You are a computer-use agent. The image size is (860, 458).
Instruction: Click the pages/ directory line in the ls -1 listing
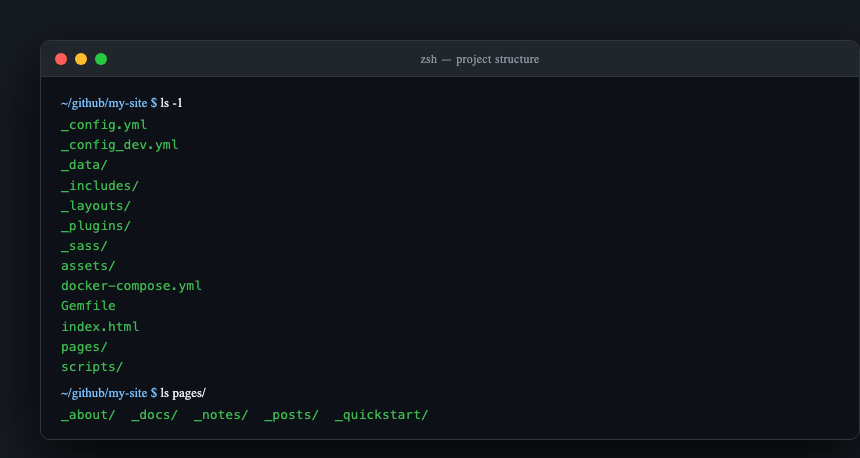[84, 347]
